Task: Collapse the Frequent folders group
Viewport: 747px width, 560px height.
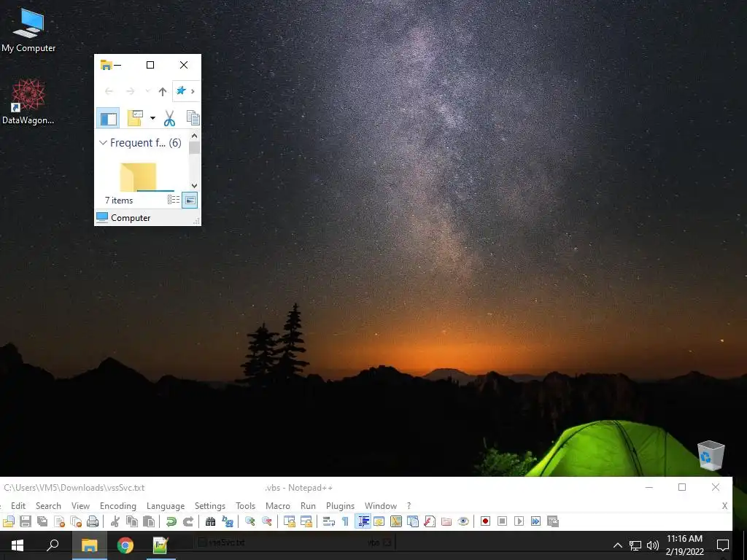Action: (103, 142)
